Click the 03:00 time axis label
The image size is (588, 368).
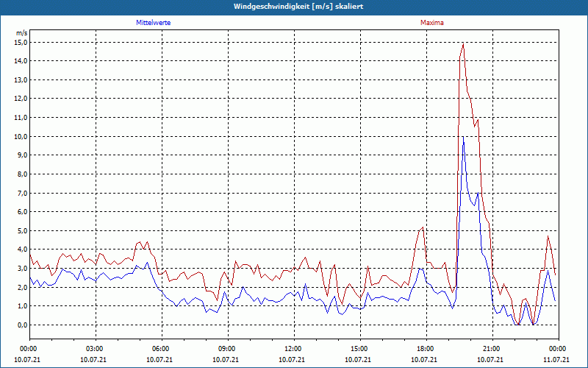tap(96, 349)
